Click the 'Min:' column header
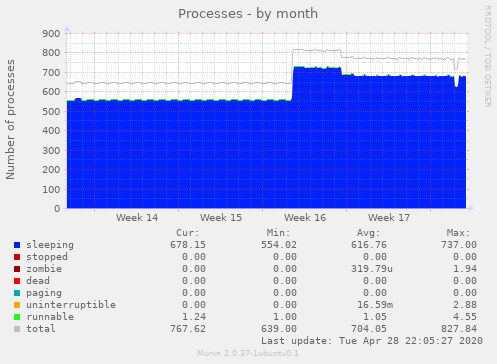The height and width of the screenshot is (364, 497). [278, 233]
